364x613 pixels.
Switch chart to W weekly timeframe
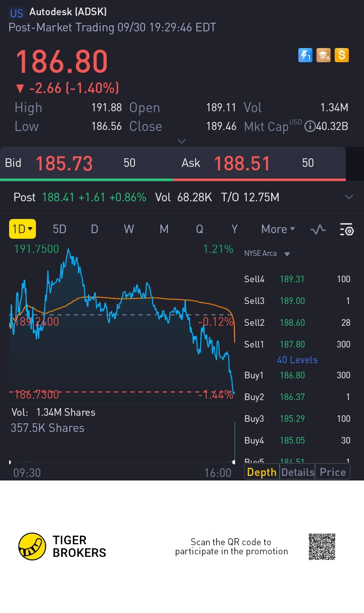(129, 229)
